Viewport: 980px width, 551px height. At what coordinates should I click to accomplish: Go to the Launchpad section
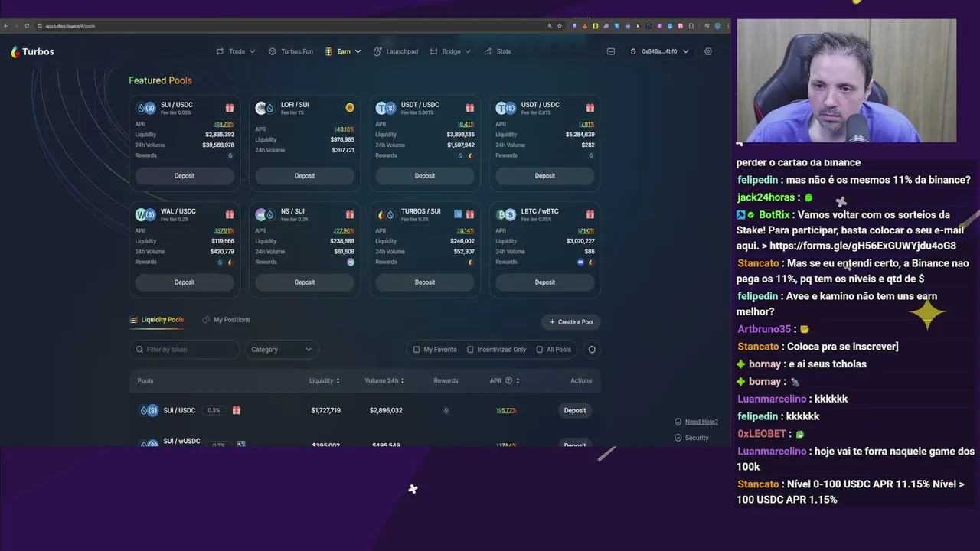(396, 51)
